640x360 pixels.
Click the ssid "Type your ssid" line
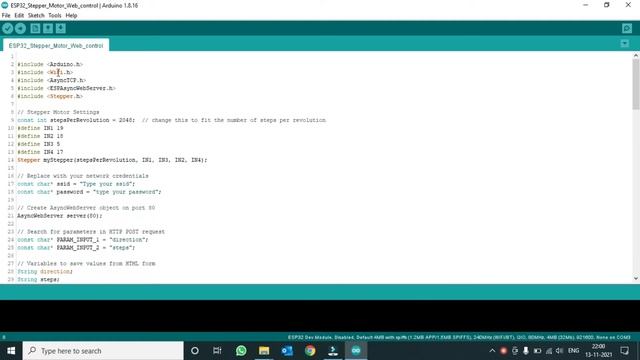76,184
